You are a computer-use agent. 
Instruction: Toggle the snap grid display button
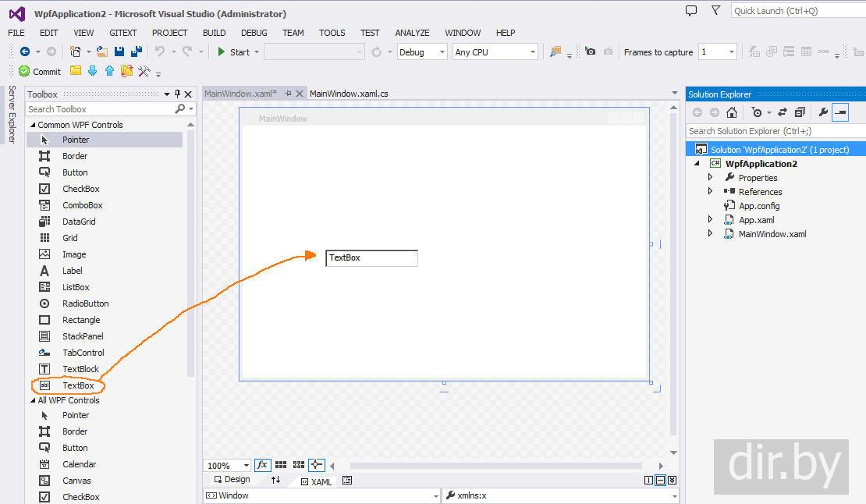(x=281, y=465)
